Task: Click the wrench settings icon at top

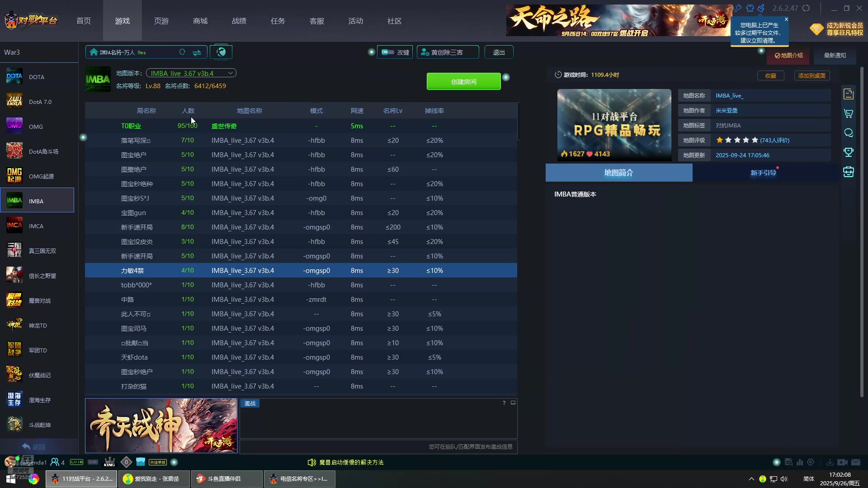Action: click(738, 8)
